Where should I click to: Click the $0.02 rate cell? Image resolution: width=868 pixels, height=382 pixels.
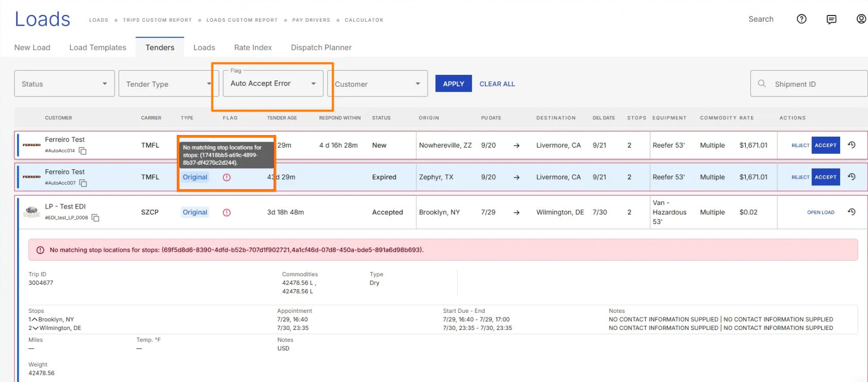click(x=748, y=212)
